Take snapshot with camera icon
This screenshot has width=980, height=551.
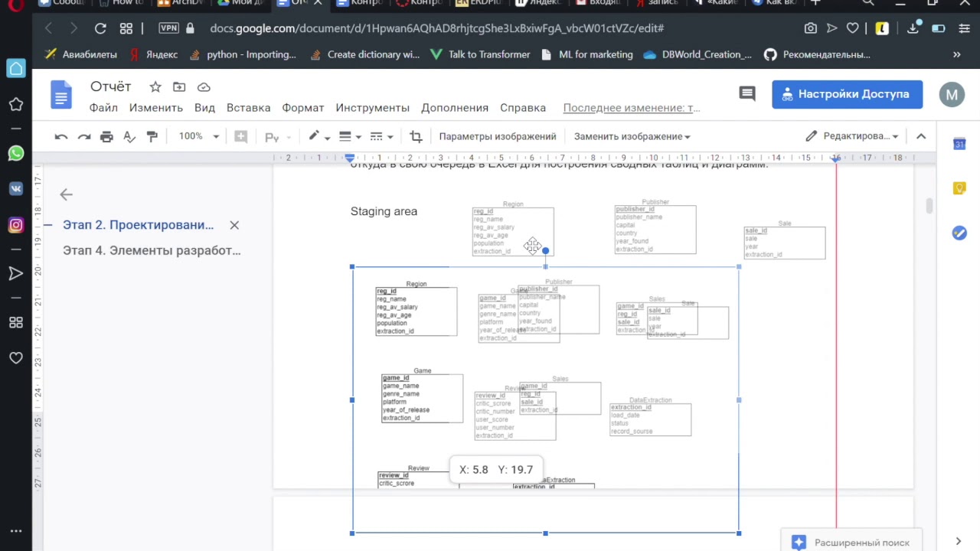(810, 28)
